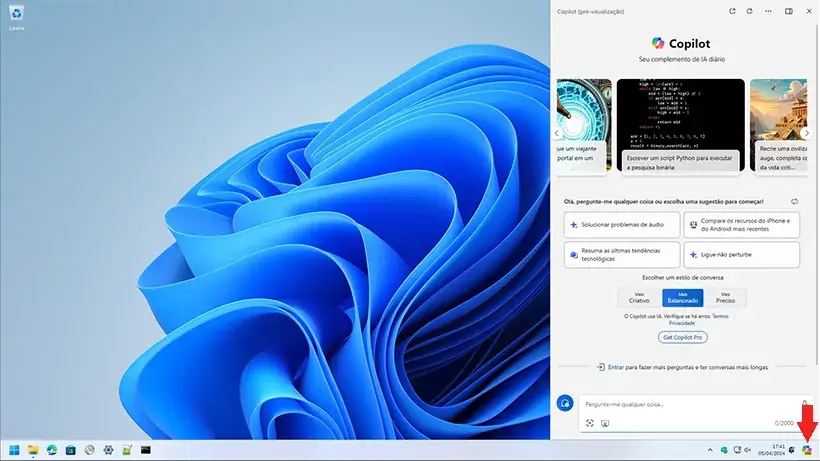The image size is (820, 461).
Task: Choose iPhone and Android comparison suggestion
Action: (742, 225)
